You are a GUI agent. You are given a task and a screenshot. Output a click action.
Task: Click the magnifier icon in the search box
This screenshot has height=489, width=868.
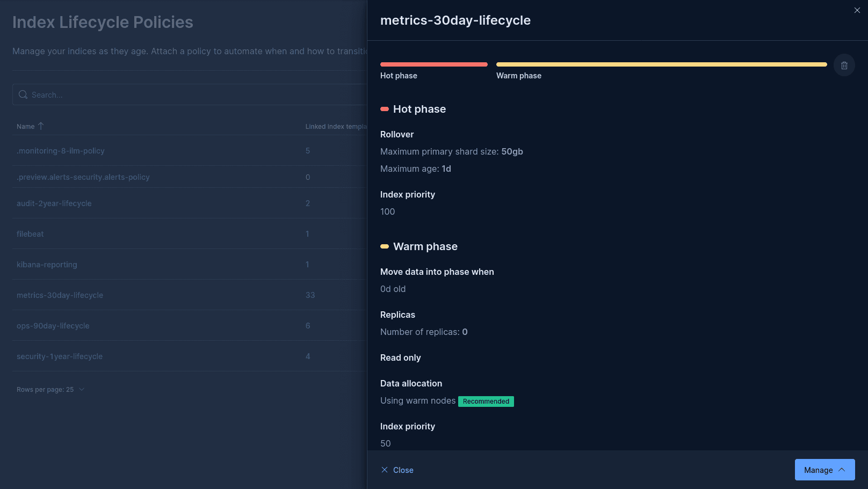click(23, 94)
